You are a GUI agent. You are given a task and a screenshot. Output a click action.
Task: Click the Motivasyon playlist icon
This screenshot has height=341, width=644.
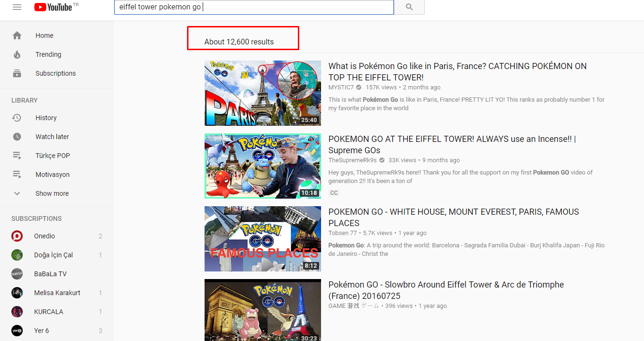pos(17,175)
